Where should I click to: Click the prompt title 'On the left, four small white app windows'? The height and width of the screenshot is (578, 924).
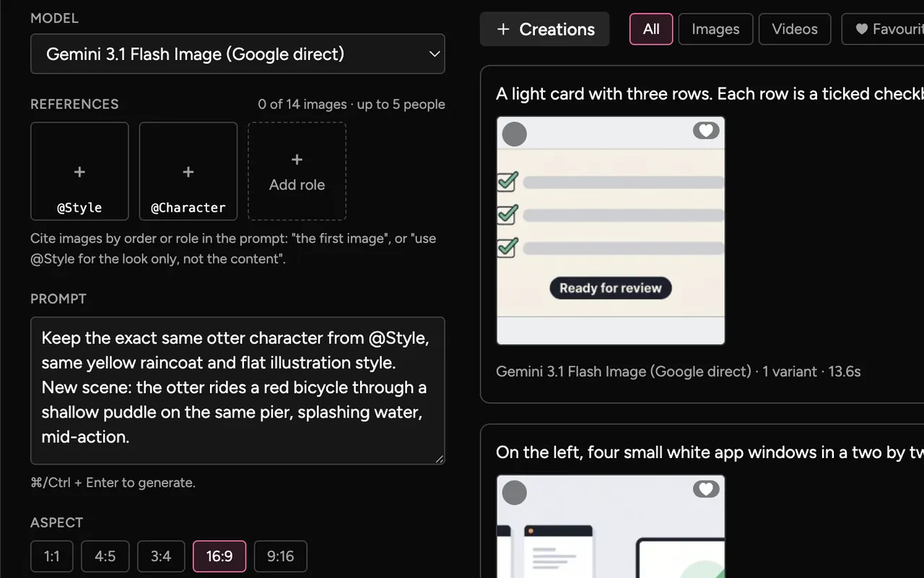(x=710, y=452)
